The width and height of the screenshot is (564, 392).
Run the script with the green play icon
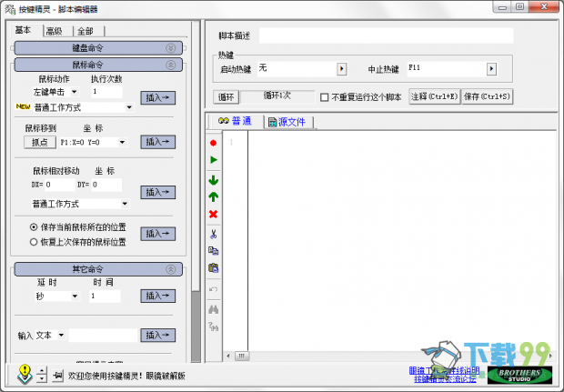(213, 160)
